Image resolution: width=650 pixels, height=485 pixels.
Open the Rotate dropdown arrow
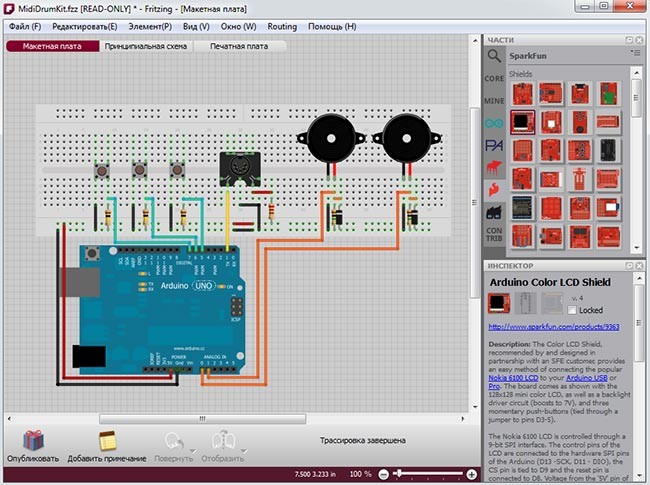[193, 451]
